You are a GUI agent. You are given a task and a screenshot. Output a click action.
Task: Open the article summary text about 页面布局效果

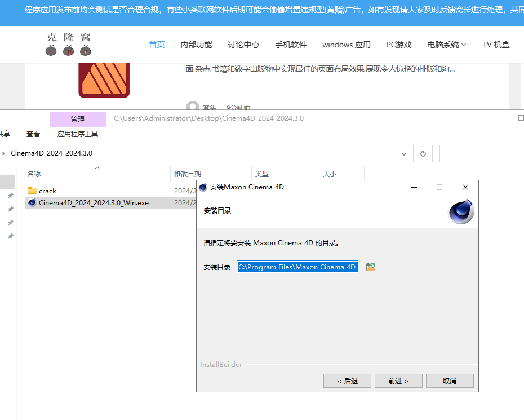point(320,69)
